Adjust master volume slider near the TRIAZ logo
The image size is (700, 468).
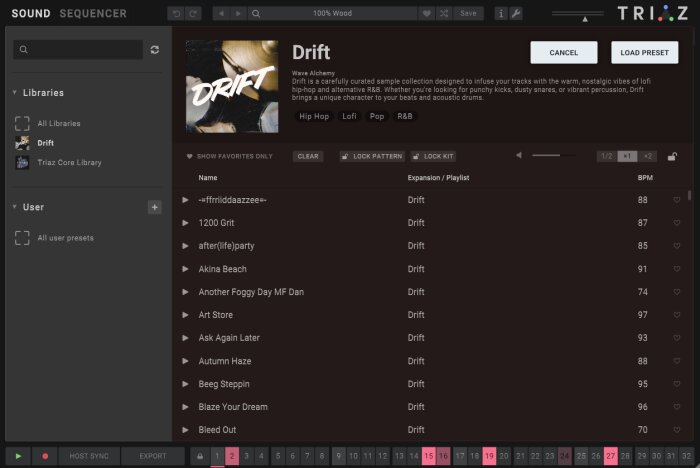pyautogui.click(x=578, y=15)
